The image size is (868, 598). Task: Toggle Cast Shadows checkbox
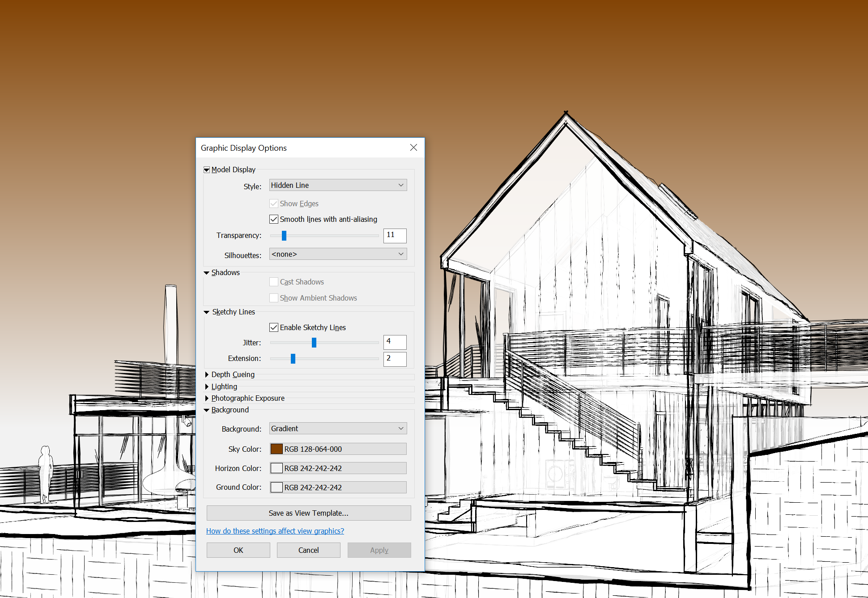[273, 281]
